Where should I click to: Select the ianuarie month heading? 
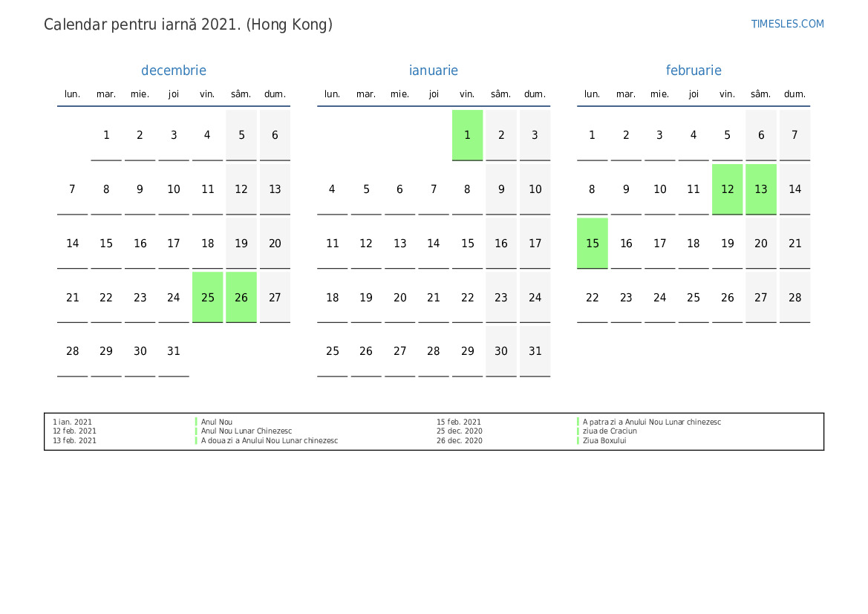coord(434,71)
